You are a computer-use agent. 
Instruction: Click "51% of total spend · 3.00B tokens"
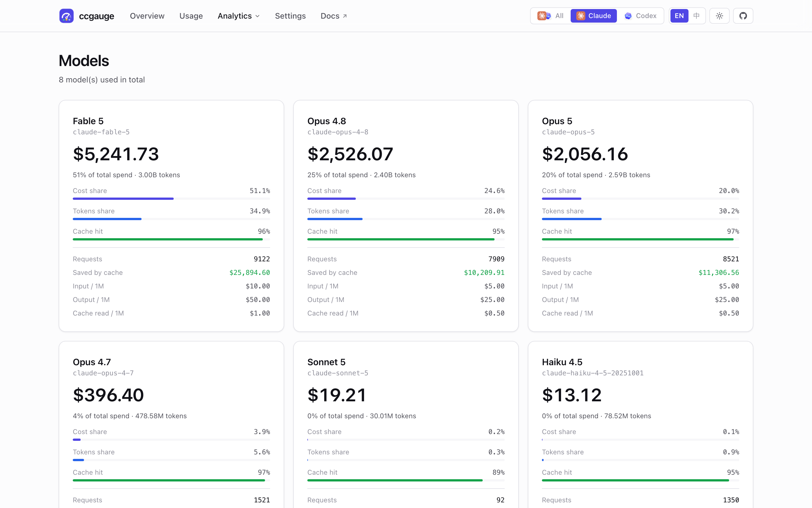pyautogui.click(x=127, y=175)
